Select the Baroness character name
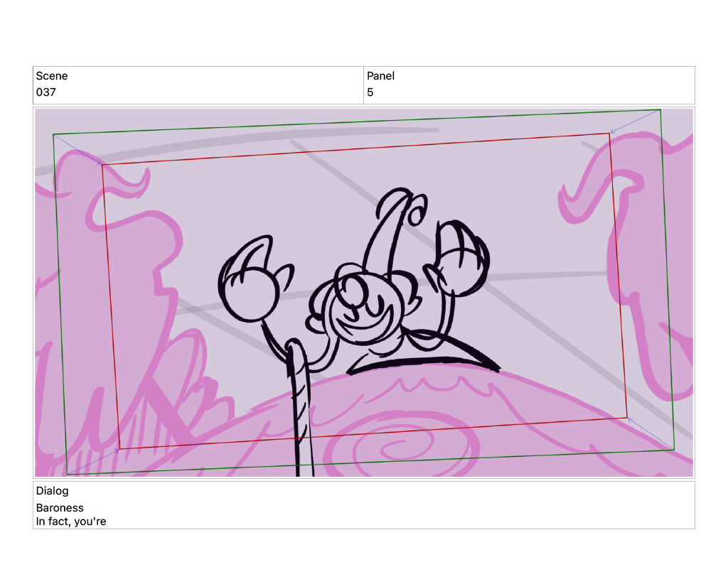728x562 pixels. (60, 508)
